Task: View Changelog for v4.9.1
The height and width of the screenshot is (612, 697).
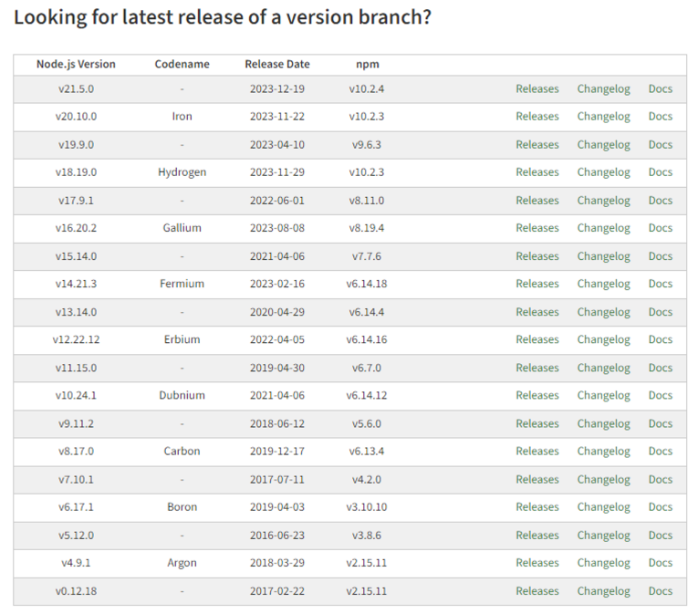Action: click(x=604, y=564)
